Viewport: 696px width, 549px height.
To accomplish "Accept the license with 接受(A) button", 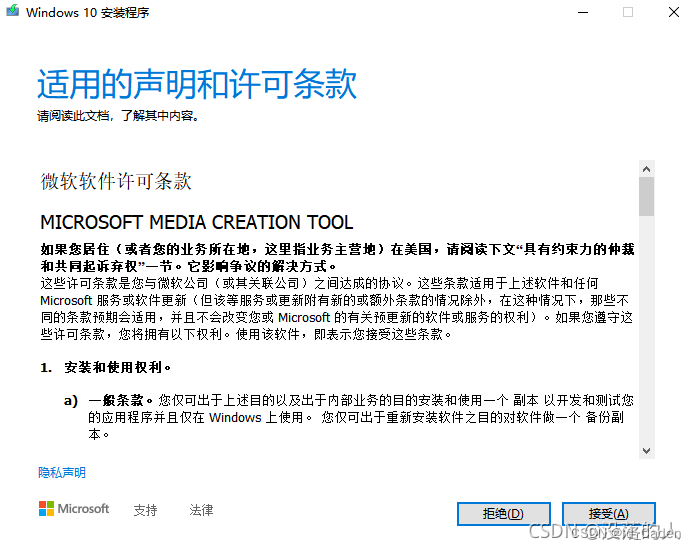I will coord(609,514).
